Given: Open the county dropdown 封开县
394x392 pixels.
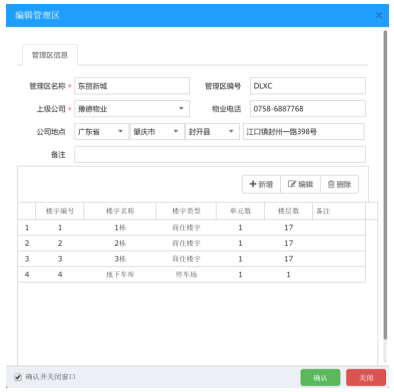Looking at the screenshot, I should click(212, 132).
